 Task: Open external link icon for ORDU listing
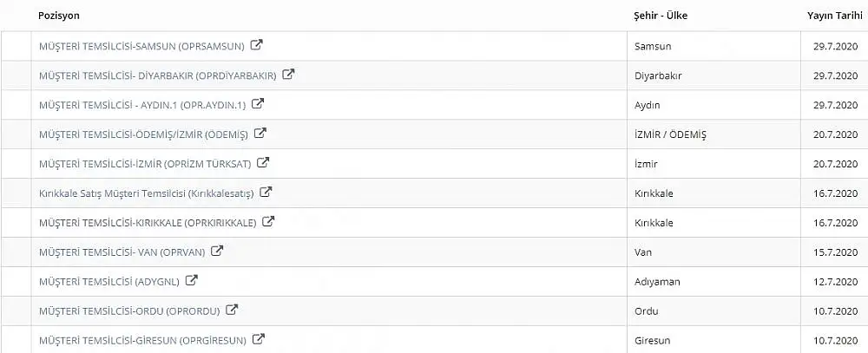coord(232,310)
